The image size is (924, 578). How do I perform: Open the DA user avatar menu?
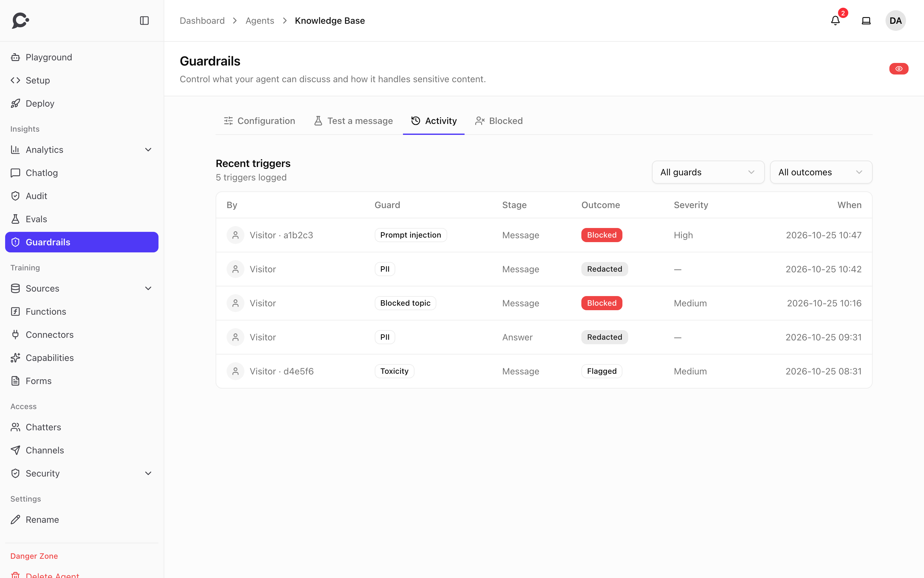coord(895,21)
